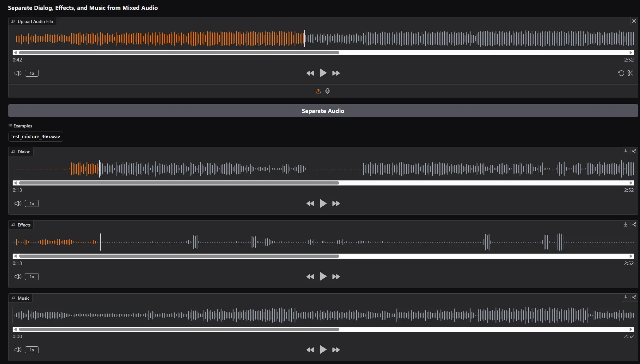Undo edits on uploaded audio

point(621,73)
